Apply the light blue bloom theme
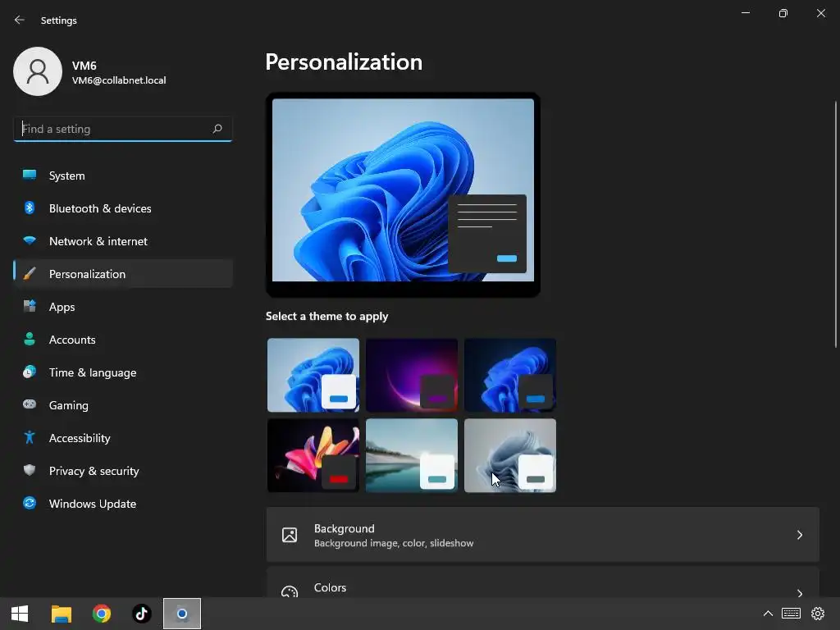Viewport: 840px width, 630px height. (x=313, y=375)
